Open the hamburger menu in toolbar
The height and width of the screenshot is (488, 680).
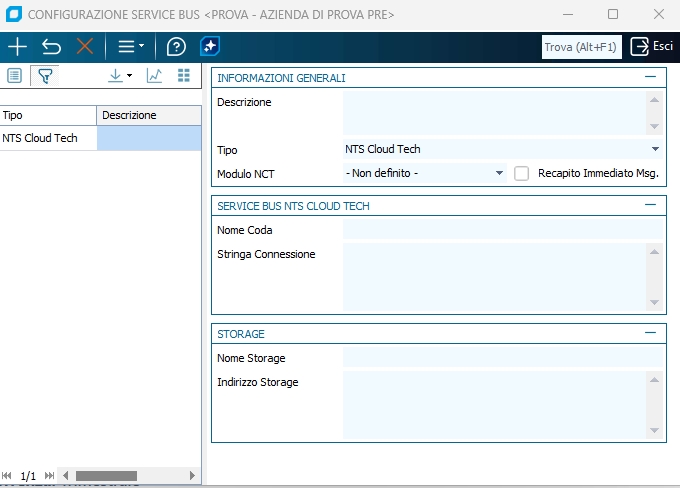point(130,47)
